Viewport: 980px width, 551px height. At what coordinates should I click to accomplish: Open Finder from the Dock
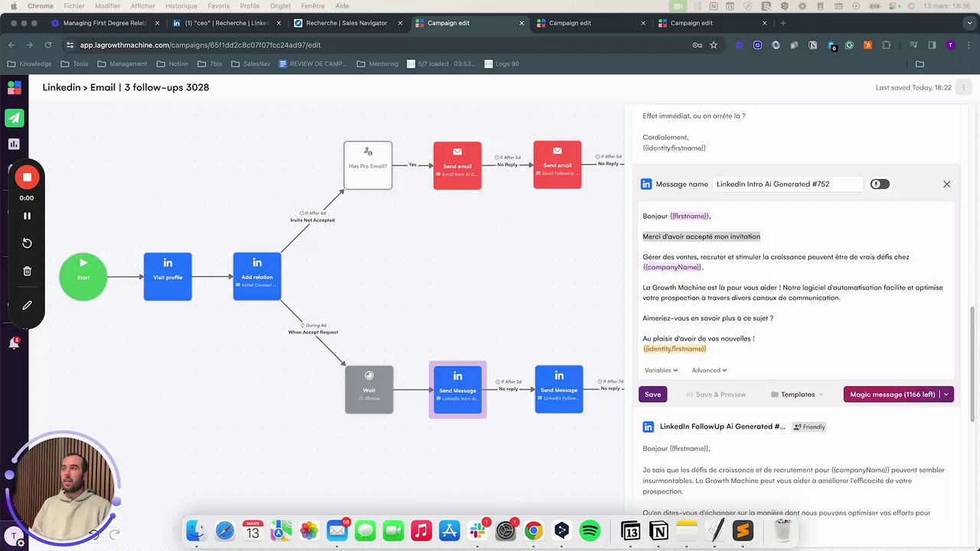tap(196, 530)
